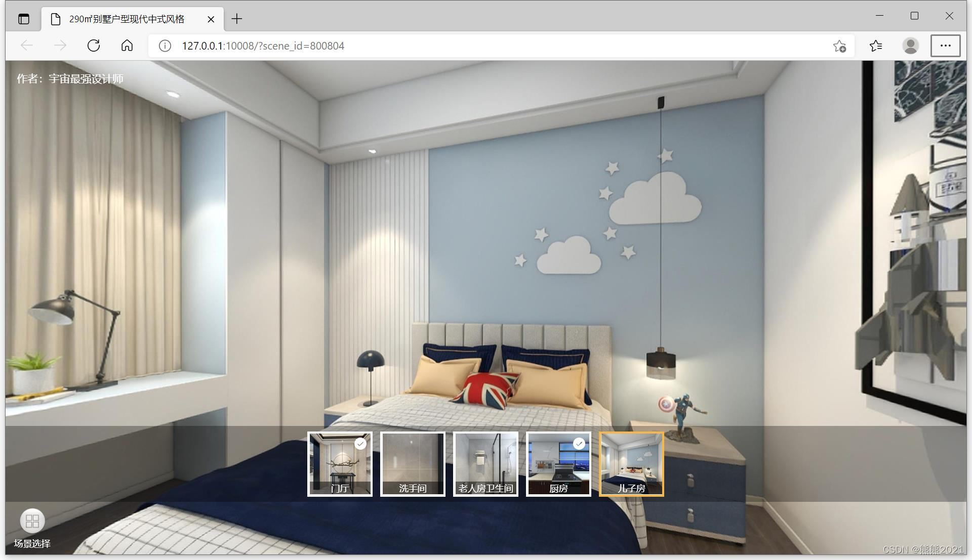Open a new browser tab

(236, 19)
